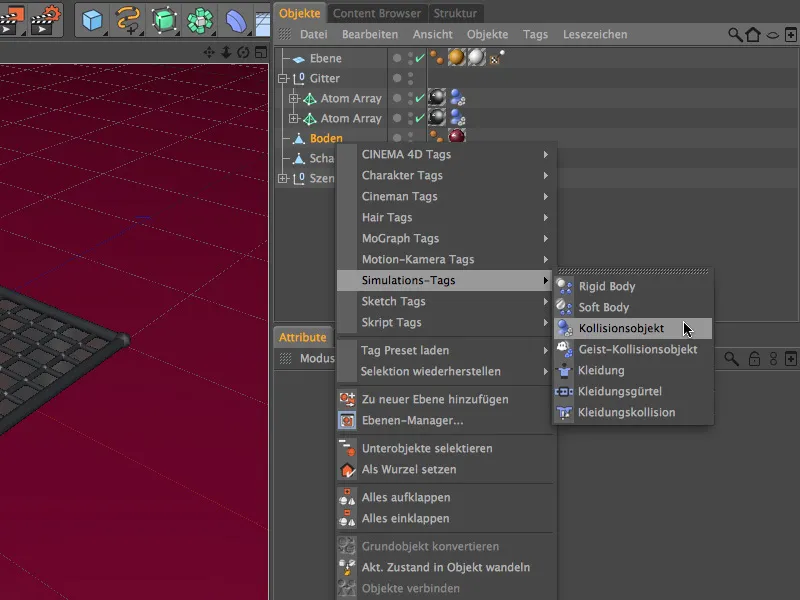Open the MoGraph Tags submenu
The height and width of the screenshot is (600, 800).
(446, 238)
